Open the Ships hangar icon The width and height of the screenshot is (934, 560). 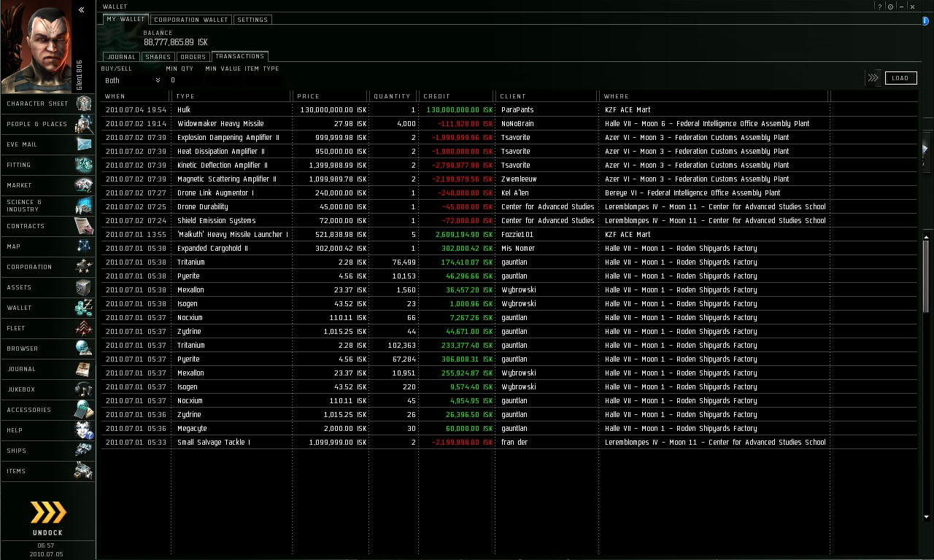tap(84, 451)
